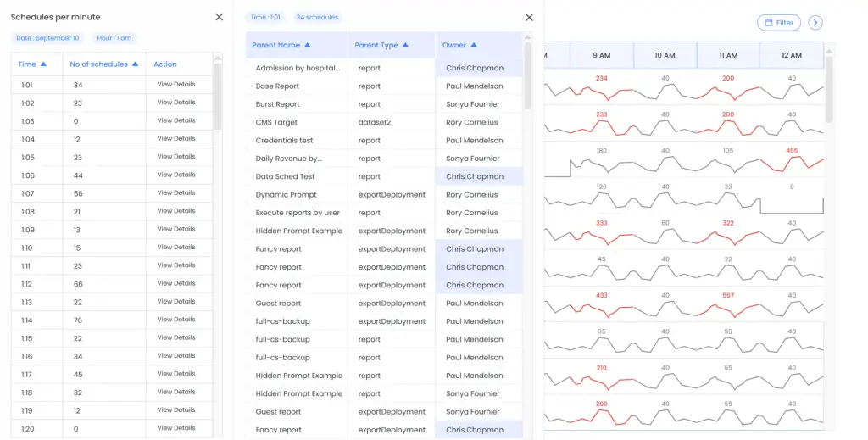Click the 126 value under 9 AM
Screen dimensions: 868x440
[x=602, y=187]
